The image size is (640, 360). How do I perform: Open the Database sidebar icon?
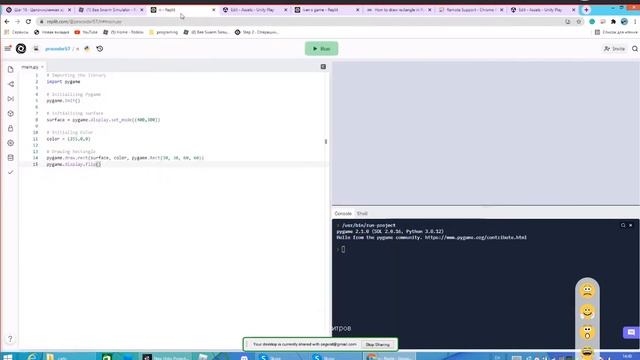[x=11, y=158]
